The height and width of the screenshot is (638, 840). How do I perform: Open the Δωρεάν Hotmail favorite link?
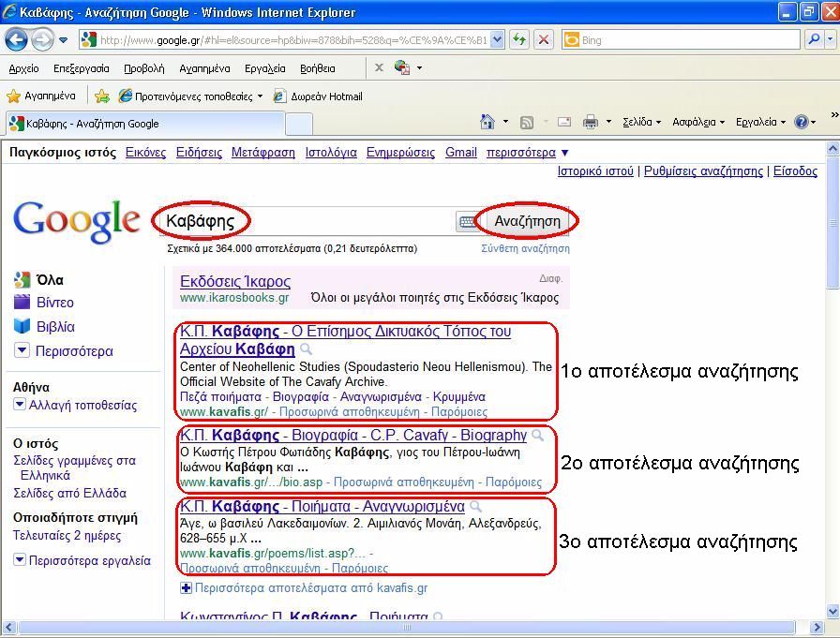[318, 96]
